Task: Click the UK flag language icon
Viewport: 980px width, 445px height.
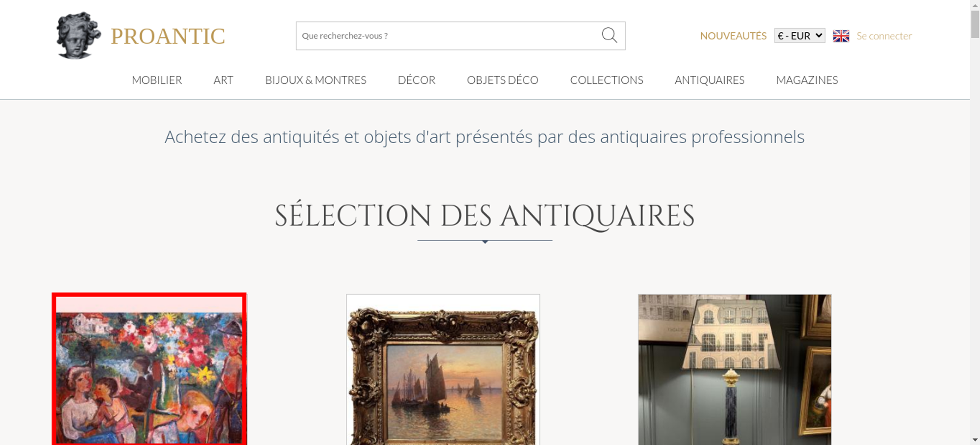Action: pos(841,36)
